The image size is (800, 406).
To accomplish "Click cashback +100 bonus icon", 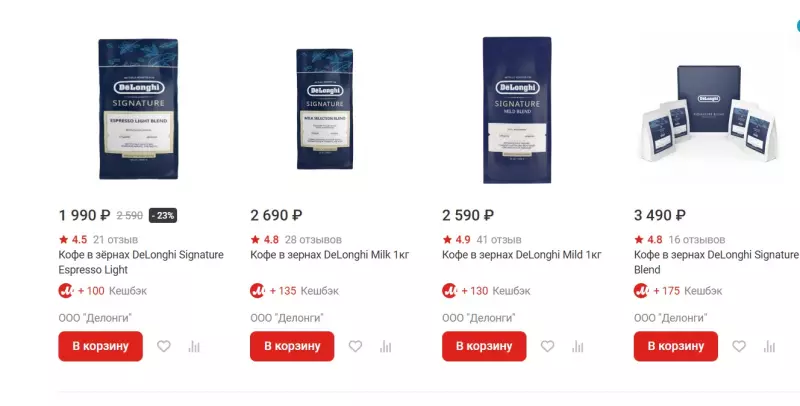I will (66, 291).
